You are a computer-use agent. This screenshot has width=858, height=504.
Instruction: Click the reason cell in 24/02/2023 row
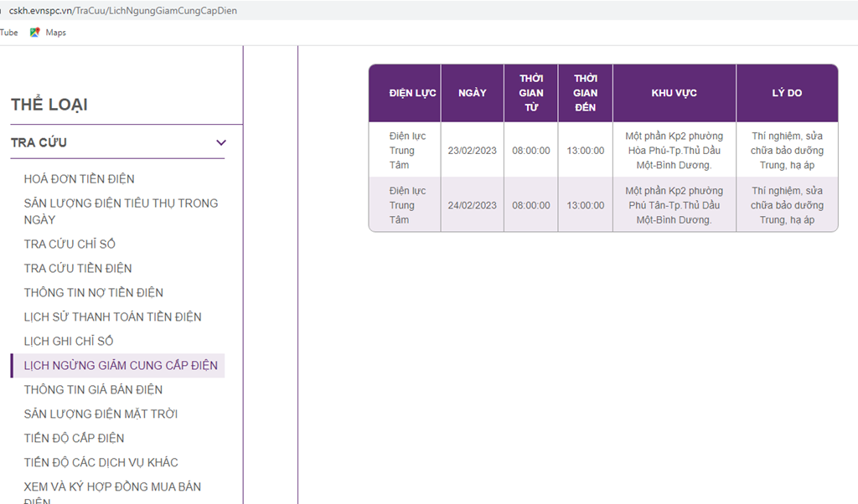coord(787,206)
